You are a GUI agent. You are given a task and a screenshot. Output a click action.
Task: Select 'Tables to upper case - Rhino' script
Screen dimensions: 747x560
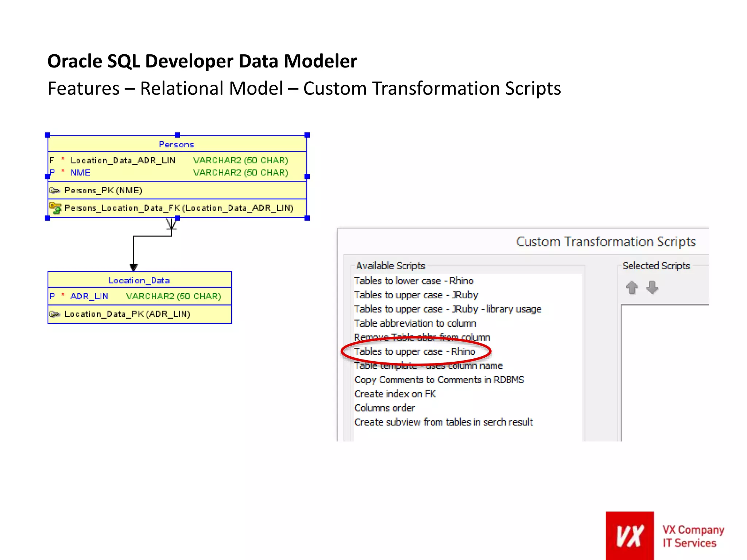tap(414, 351)
